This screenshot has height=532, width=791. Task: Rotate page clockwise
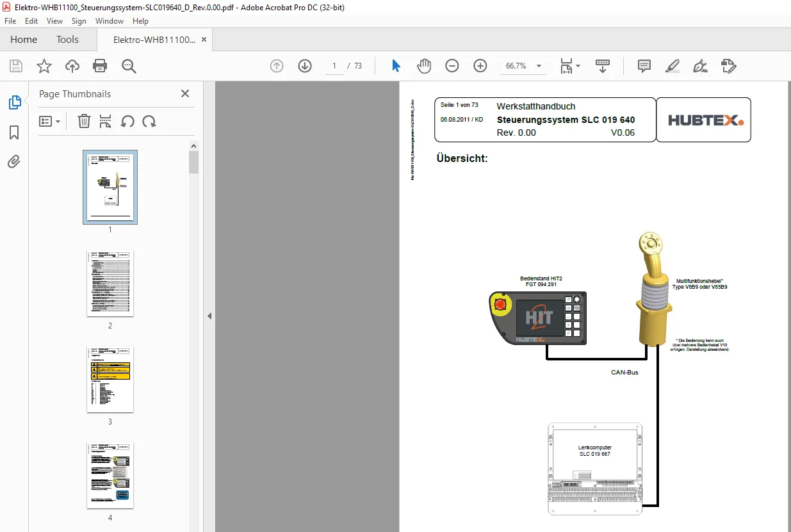(x=149, y=121)
